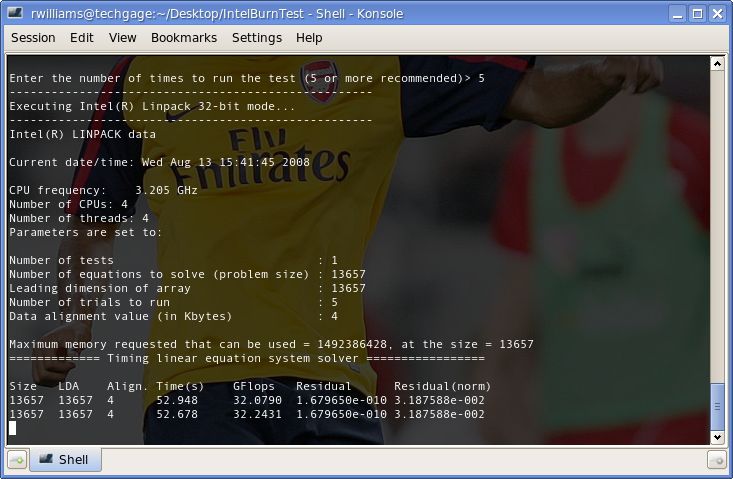Minimize the Konsole window

click(677, 14)
